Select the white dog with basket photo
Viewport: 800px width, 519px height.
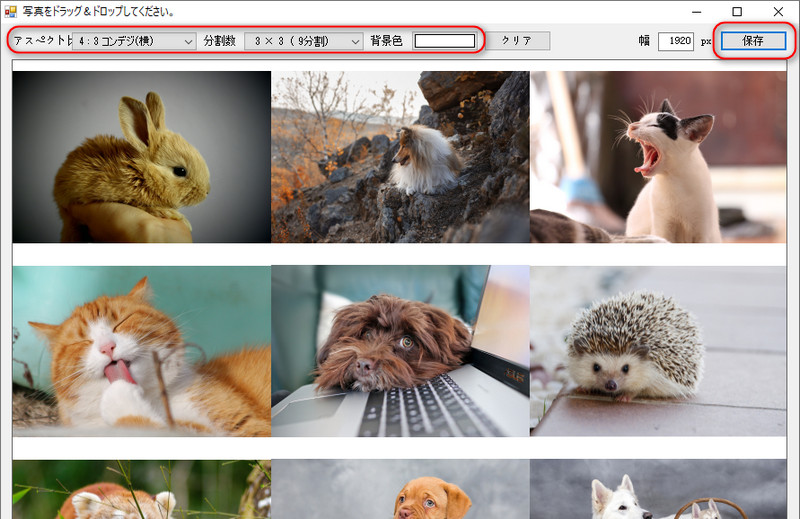pos(658,489)
